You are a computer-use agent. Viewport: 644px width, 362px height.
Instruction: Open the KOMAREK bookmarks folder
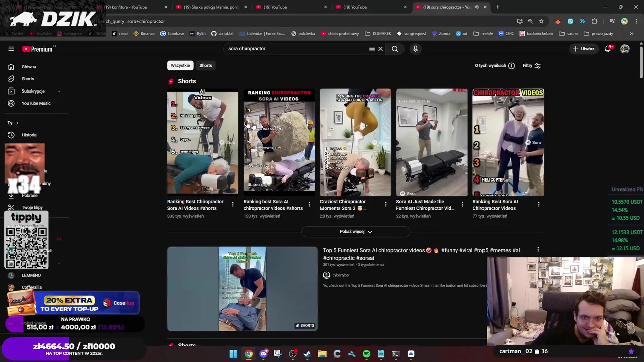378,34
